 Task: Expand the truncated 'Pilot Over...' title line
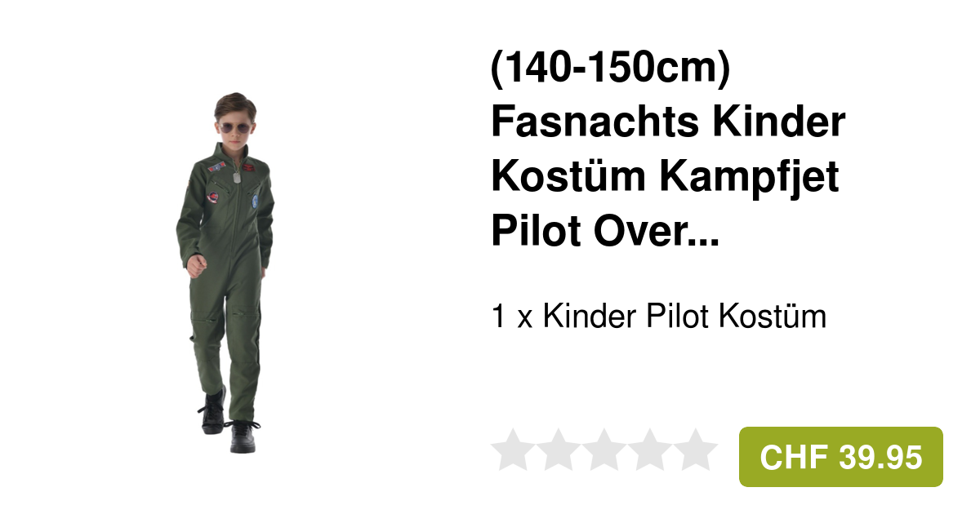pyautogui.click(x=605, y=232)
